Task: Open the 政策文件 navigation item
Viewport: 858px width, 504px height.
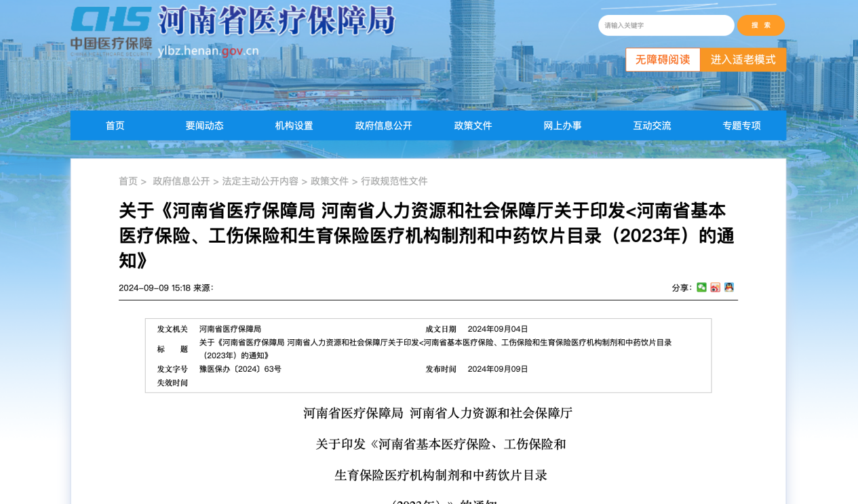Action: [473, 125]
